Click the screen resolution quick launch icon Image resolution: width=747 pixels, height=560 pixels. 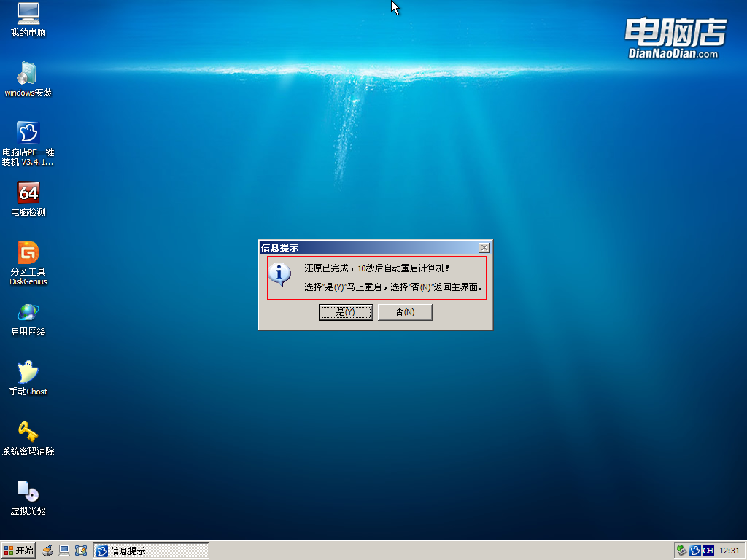pos(81,551)
